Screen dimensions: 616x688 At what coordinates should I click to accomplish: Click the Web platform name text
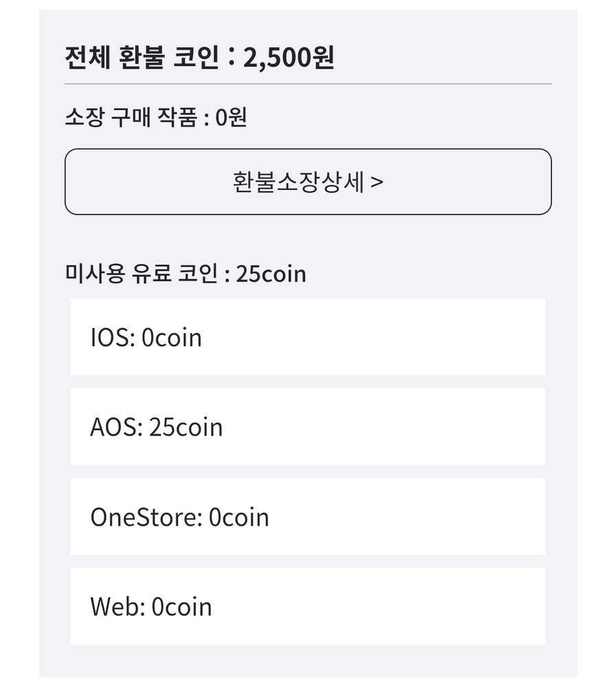point(116,607)
